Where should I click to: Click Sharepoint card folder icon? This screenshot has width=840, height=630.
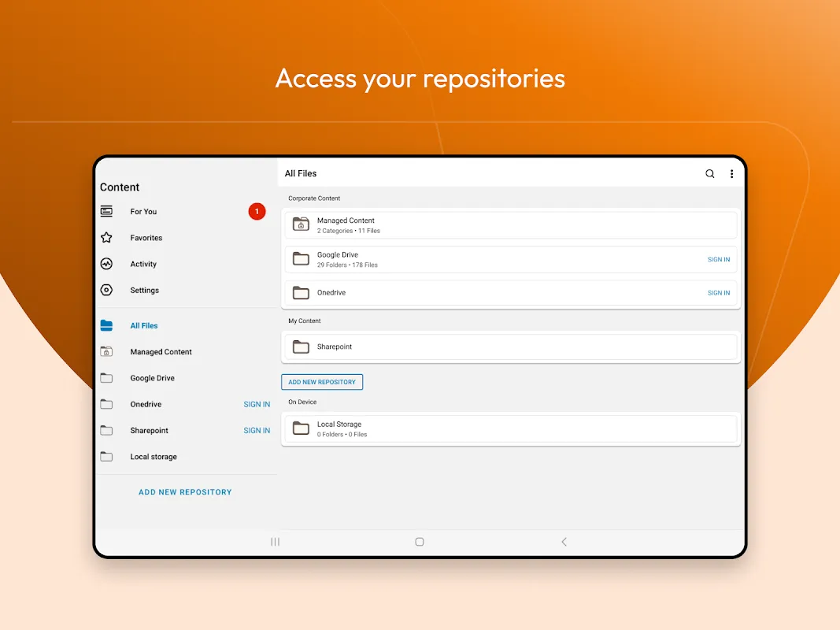point(301,346)
